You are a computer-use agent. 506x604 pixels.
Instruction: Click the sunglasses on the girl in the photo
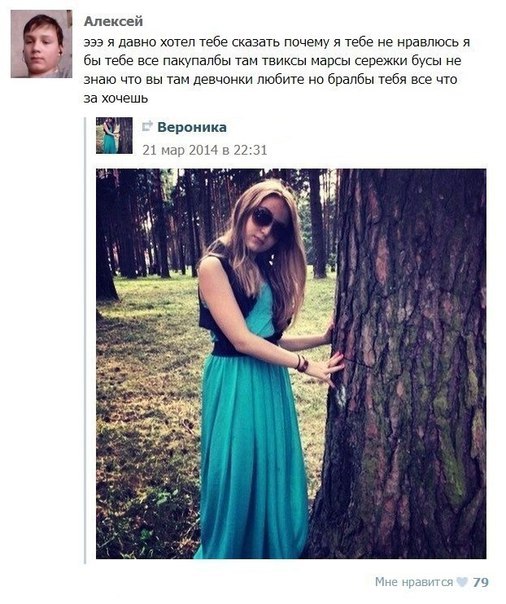click(270, 223)
